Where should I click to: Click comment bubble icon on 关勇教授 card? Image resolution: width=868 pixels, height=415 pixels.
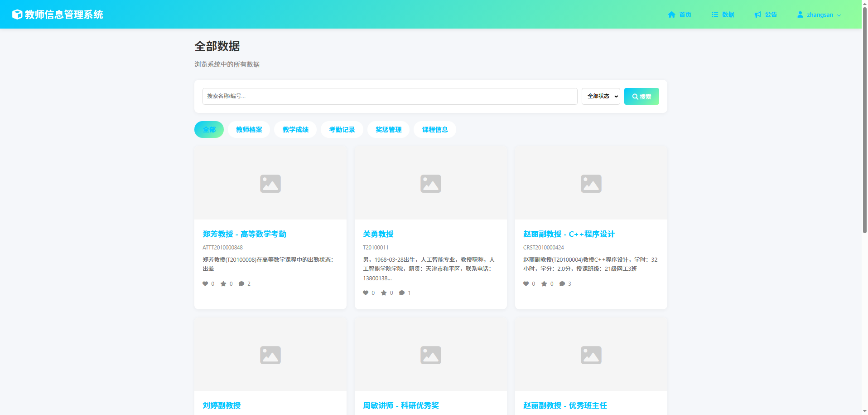point(402,293)
